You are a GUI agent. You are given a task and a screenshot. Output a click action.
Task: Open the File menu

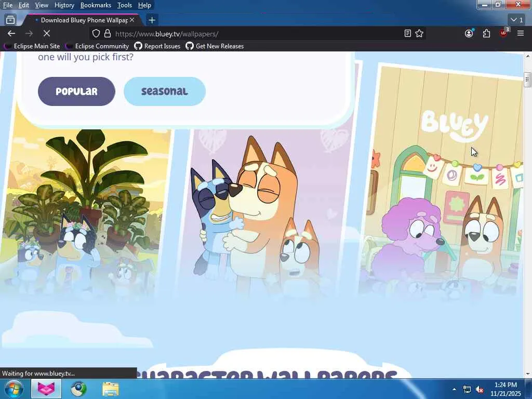tap(7, 5)
